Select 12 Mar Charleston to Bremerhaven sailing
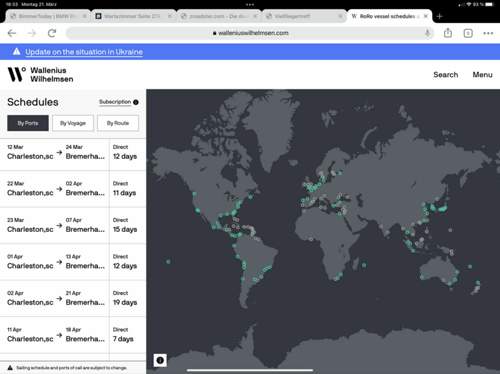Screen dimensions: 500x374 tap(73, 153)
